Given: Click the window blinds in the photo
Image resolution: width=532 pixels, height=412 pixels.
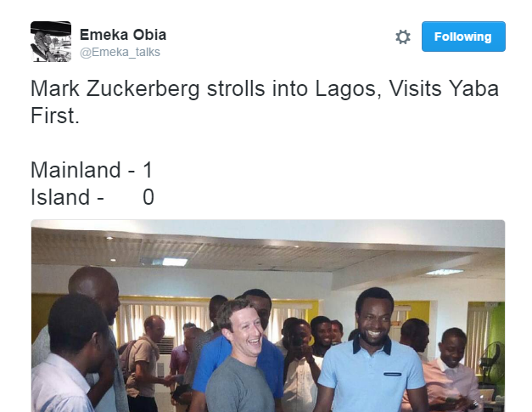Looking at the screenshot, I should 163,323.
